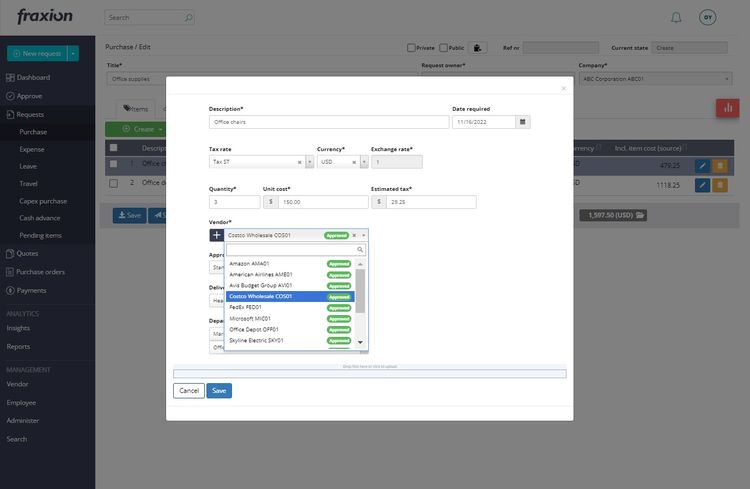Open Purchase orders in the sidebar
The width and height of the screenshot is (750, 489).
(x=35, y=272)
